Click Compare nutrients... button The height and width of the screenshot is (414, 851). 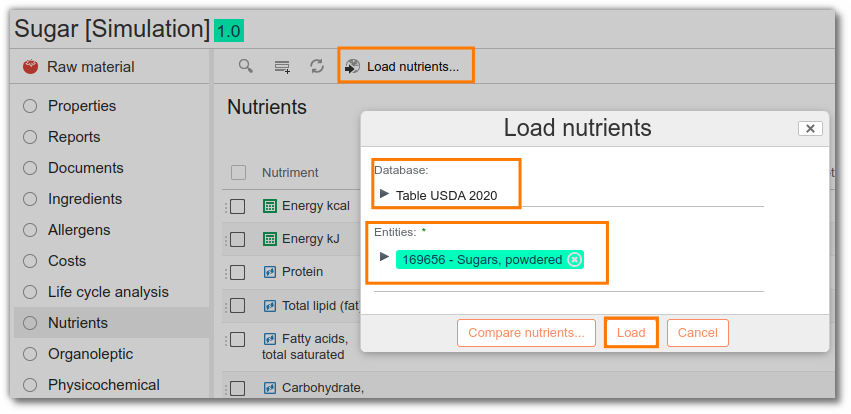pyautogui.click(x=526, y=333)
